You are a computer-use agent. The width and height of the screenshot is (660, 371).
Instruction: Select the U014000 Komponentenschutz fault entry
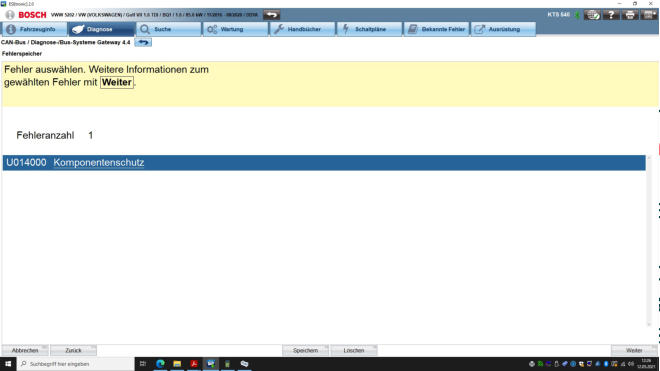click(324, 163)
